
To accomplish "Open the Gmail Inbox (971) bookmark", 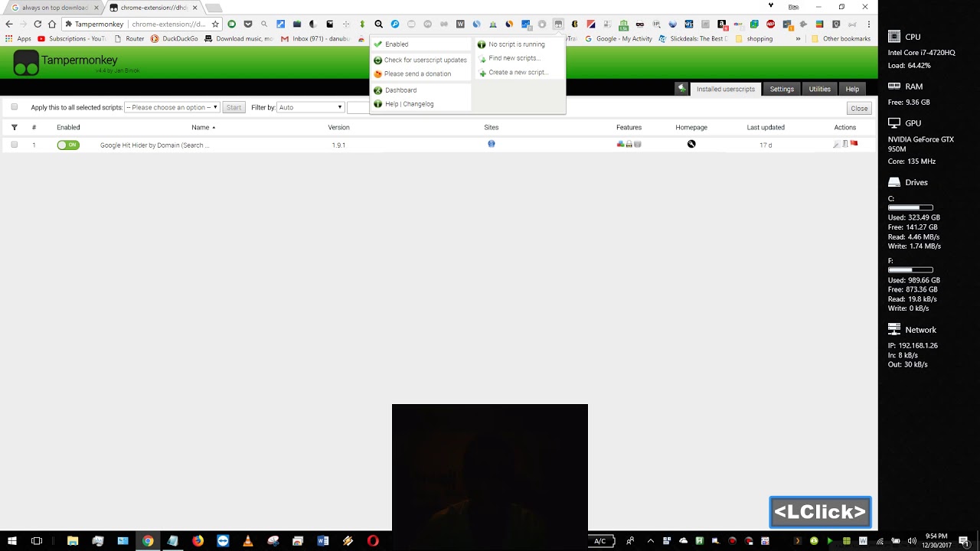I will [x=315, y=39].
